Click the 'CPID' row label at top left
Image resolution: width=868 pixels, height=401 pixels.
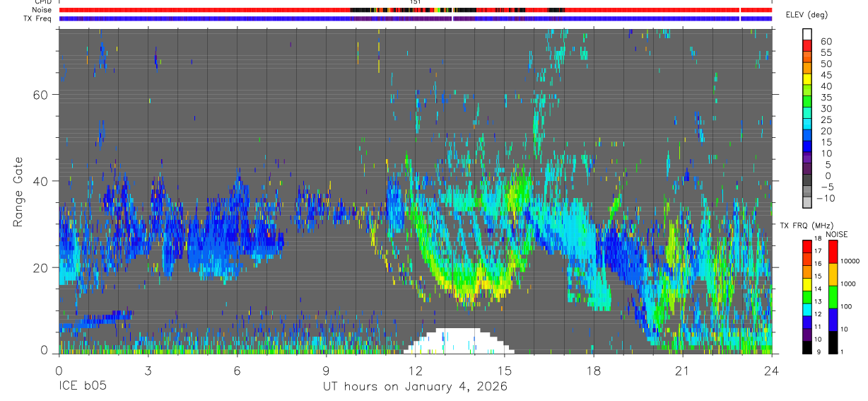point(44,2)
